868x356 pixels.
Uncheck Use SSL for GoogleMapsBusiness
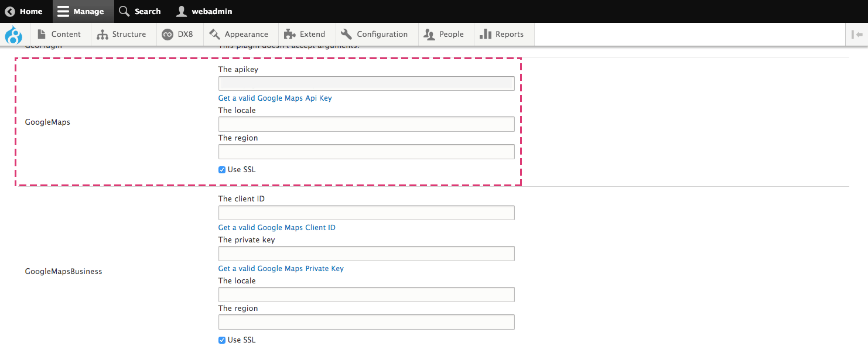(x=222, y=340)
